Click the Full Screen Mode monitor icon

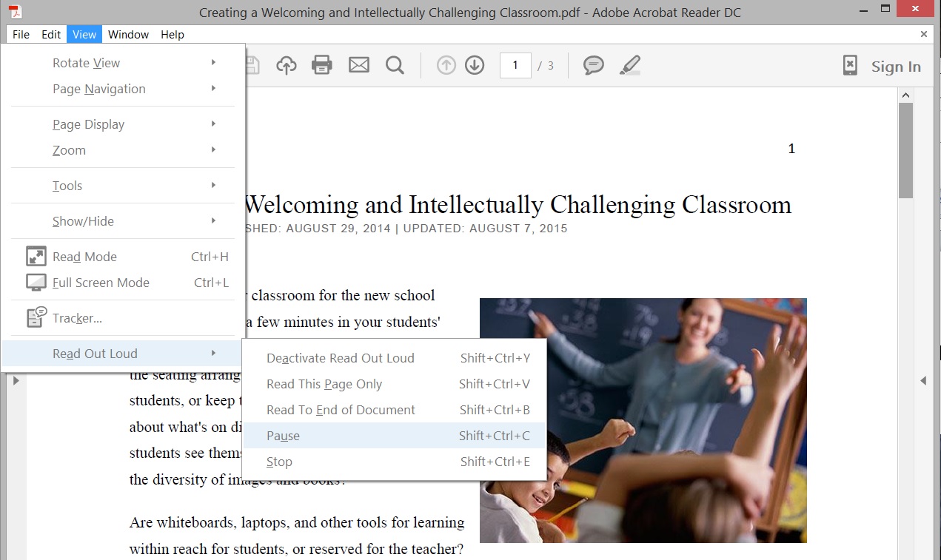pyautogui.click(x=36, y=283)
